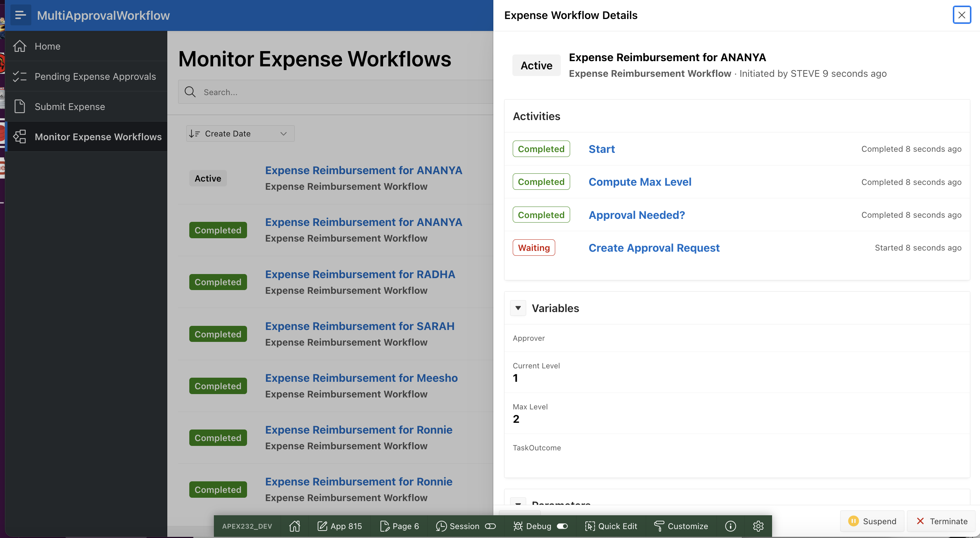This screenshot has height=538, width=980.
Task: Toggle the Debug switch on
Action: pos(562,526)
